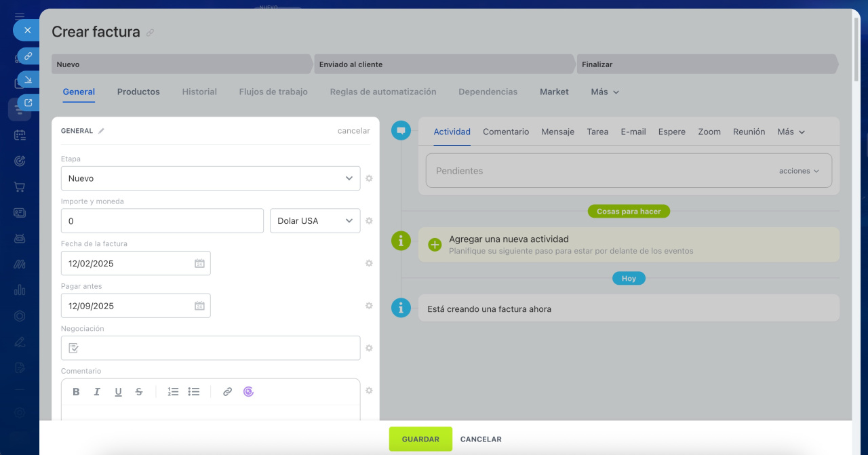Apply strikethrough formatting in comment editor
The height and width of the screenshot is (455, 868).
(139, 392)
